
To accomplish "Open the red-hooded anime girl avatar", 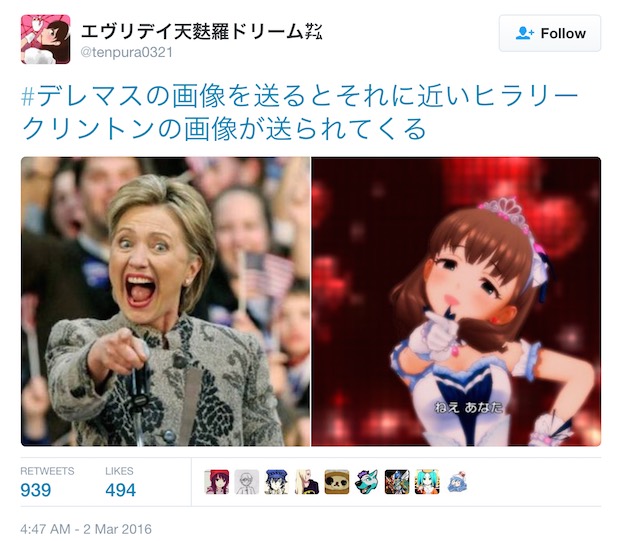I will coord(217,482).
